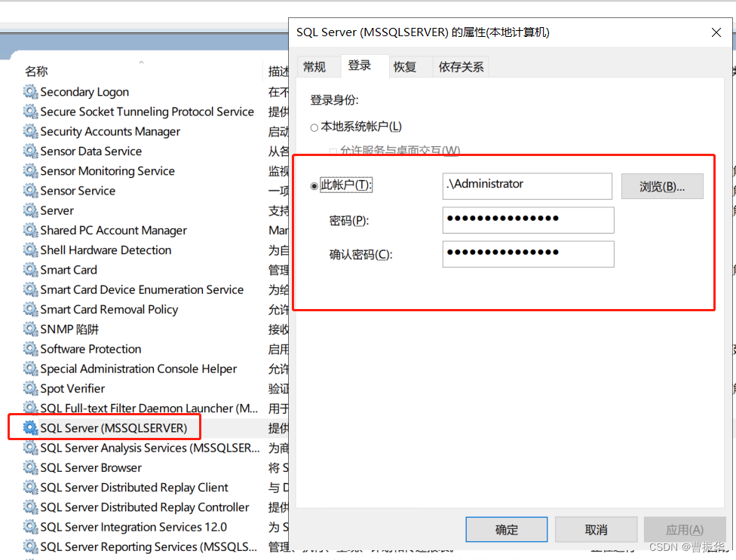Image resolution: width=736 pixels, height=560 pixels.
Task: Click the Shell Hardware Detection gear icon
Action: pyautogui.click(x=30, y=250)
